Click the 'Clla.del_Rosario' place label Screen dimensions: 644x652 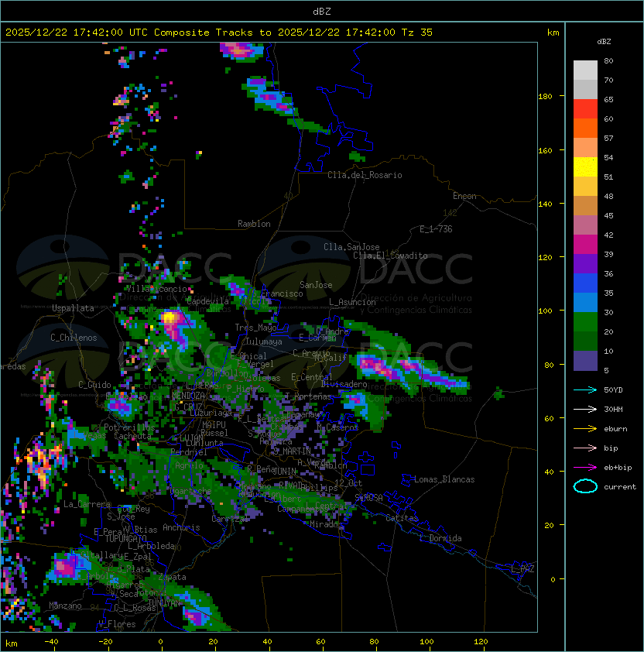365,175
